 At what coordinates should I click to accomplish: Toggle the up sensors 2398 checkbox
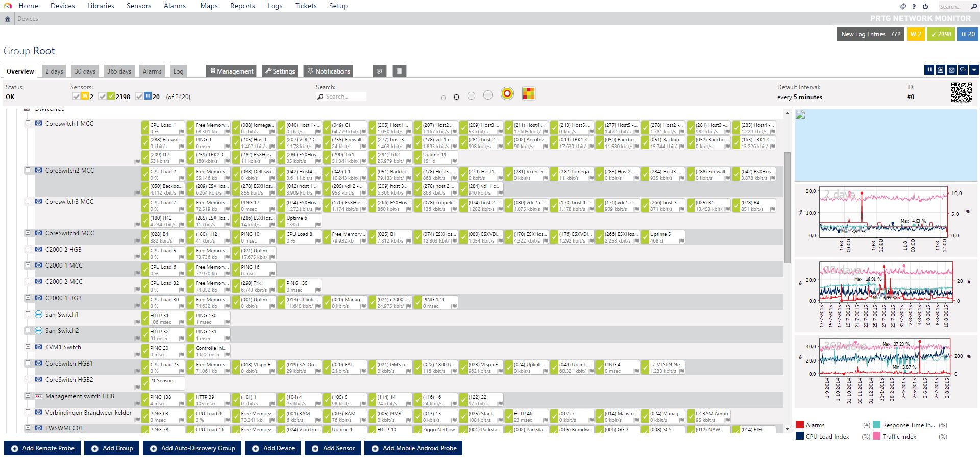(103, 97)
